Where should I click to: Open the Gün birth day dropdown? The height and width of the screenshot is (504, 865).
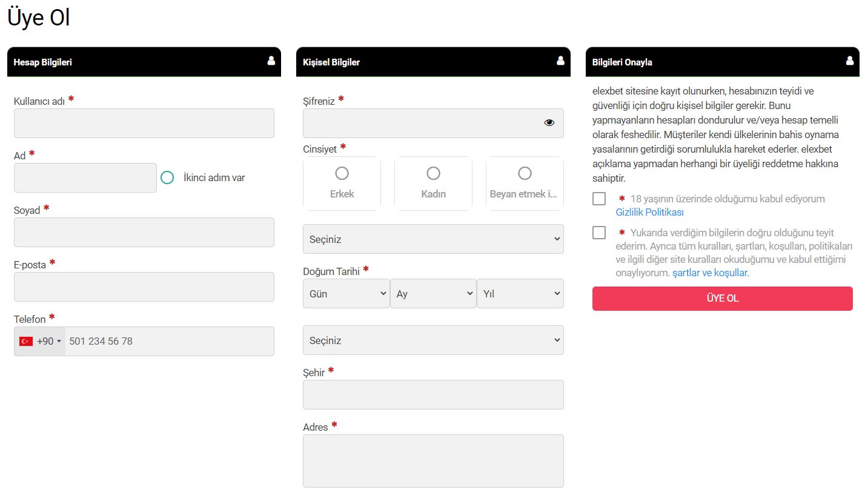pyautogui.click(x=346, y=293)
